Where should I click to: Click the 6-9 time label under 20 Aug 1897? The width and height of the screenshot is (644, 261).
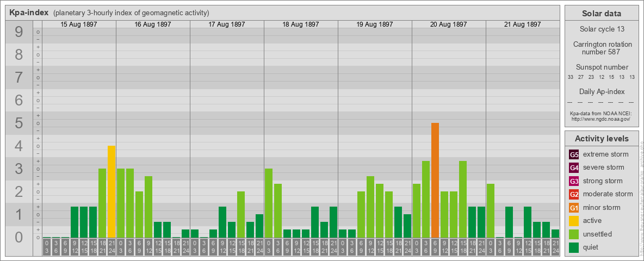tap(435, 247)
